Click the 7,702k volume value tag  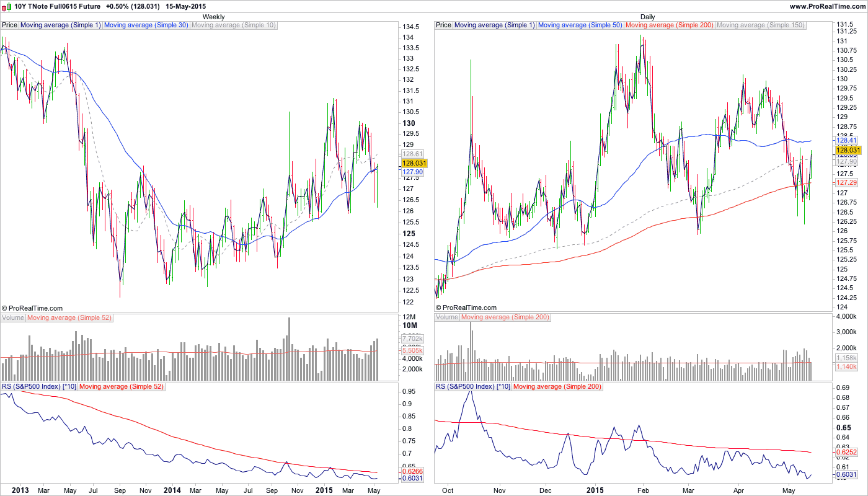point(412,339)
